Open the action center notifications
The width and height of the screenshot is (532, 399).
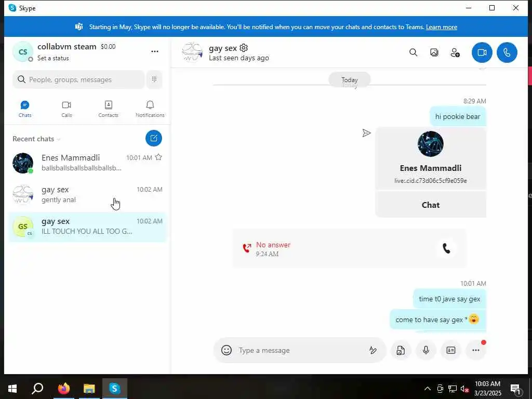(x=515, y=389)
